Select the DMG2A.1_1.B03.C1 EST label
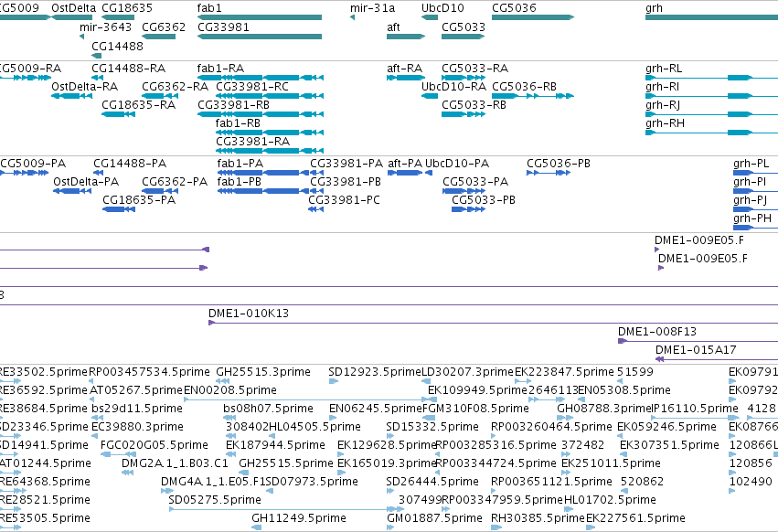The height and width of the screenshot is (532, 778). click(175, 463)
